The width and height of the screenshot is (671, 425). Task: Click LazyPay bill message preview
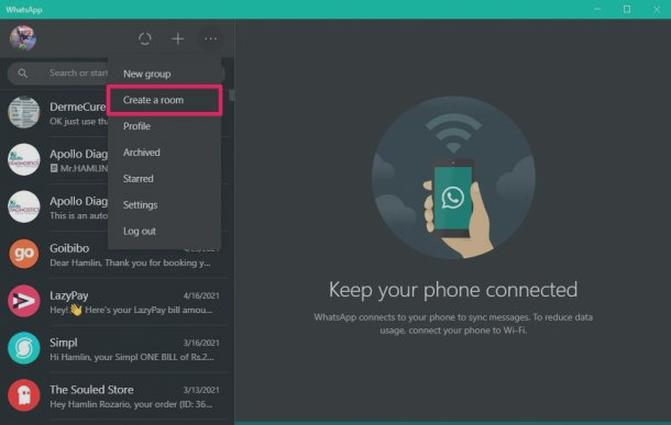(x=131, y=310)
